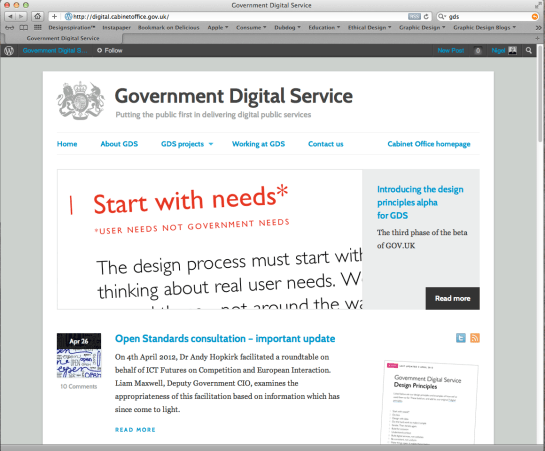Click Nigel's avatar in the admin bar
545x451 pixels.
pyautogui.click(x=513, y=51)
